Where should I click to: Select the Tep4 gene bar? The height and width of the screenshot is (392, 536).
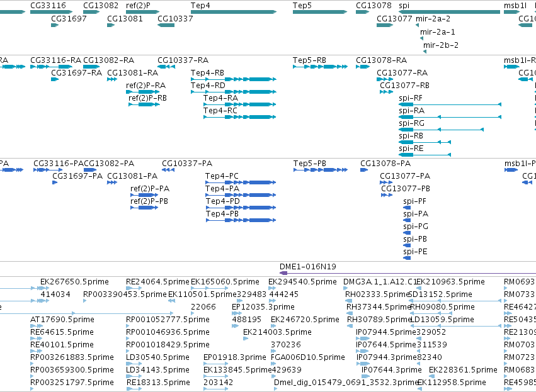[234, 12]
